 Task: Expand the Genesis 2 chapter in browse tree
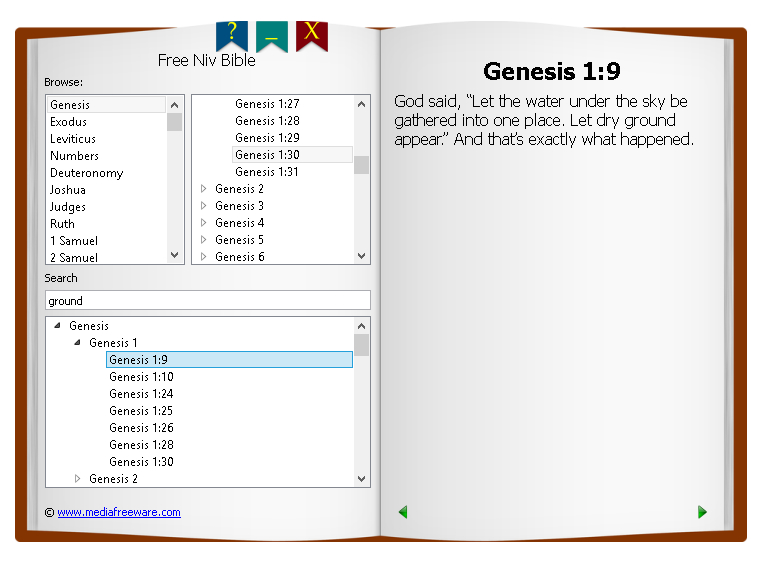(204, 189)
